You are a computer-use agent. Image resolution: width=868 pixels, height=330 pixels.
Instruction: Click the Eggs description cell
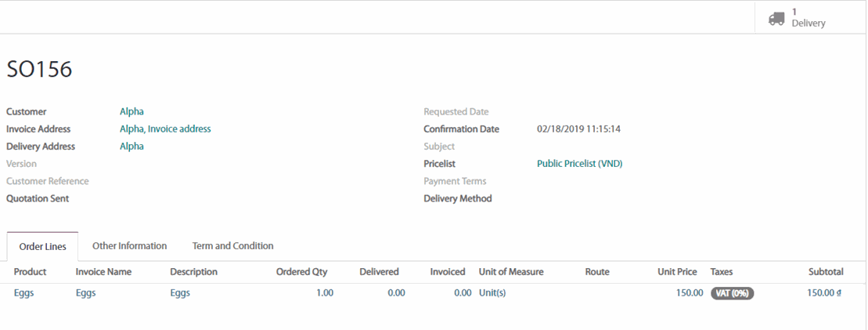point(180,293)
